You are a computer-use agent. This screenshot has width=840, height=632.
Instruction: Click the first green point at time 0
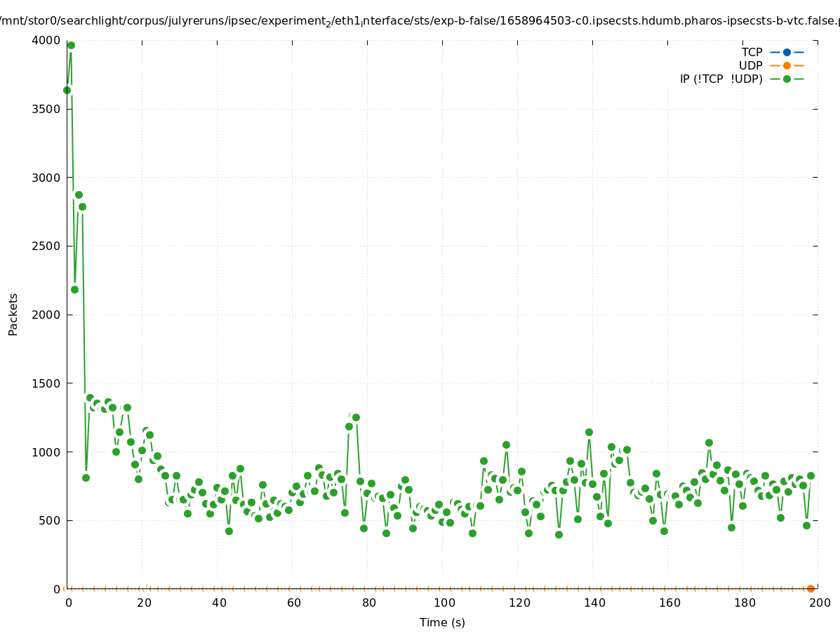tap(67, 90)
